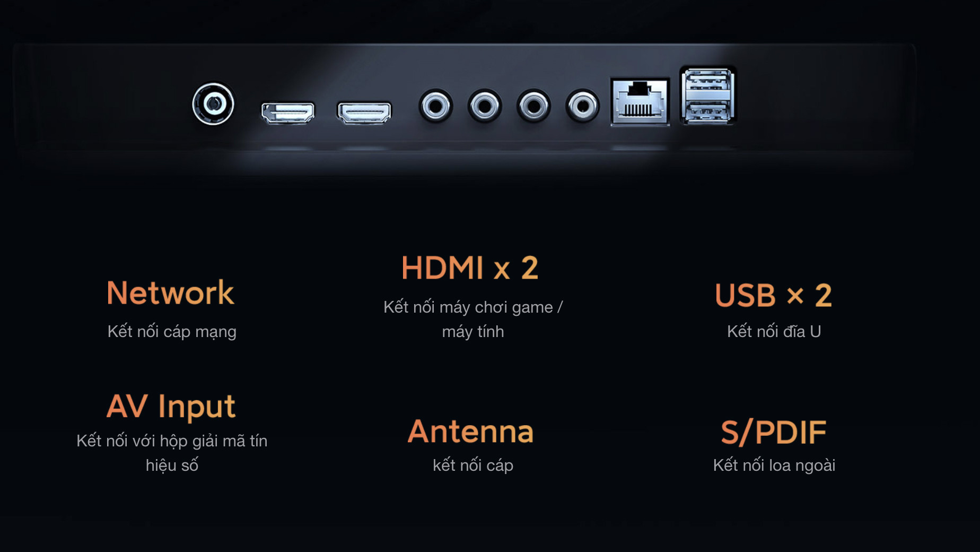This screenshot has width=980, height=552.
Task: Select the Network heading
Action: 170,292
